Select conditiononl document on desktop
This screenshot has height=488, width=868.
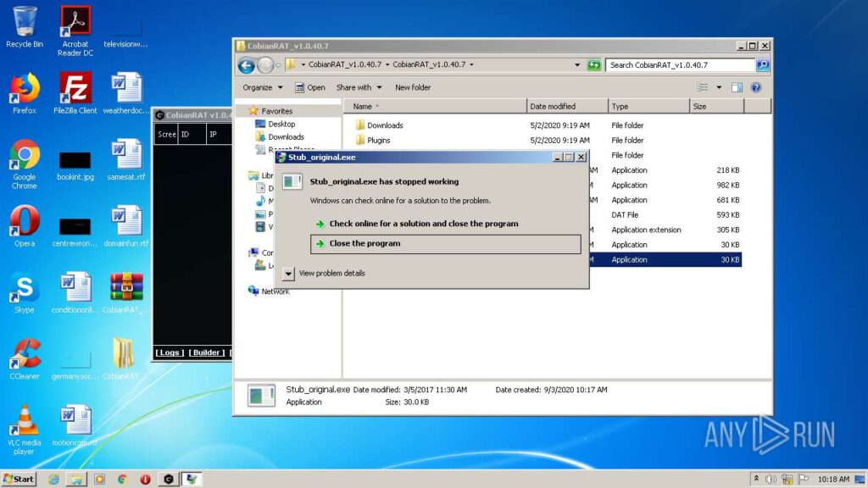click(x=75, y=292)
